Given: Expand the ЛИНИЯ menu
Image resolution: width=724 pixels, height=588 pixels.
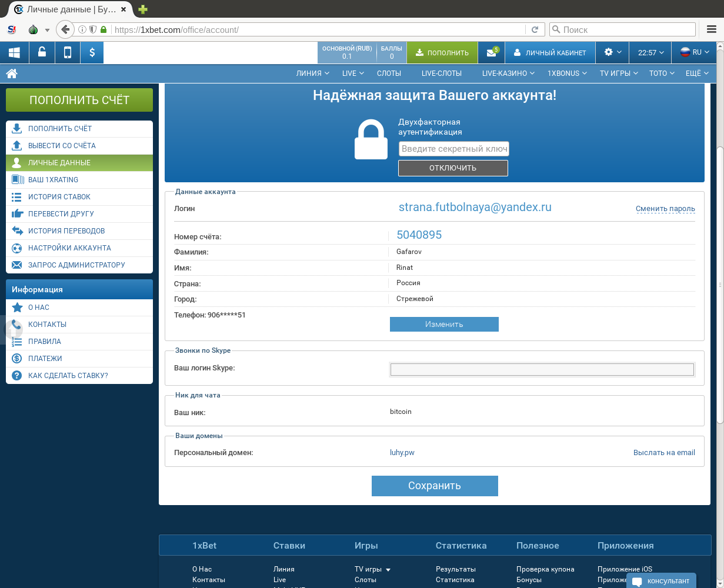Looking at the screenshot, I should tap(313, 73).
